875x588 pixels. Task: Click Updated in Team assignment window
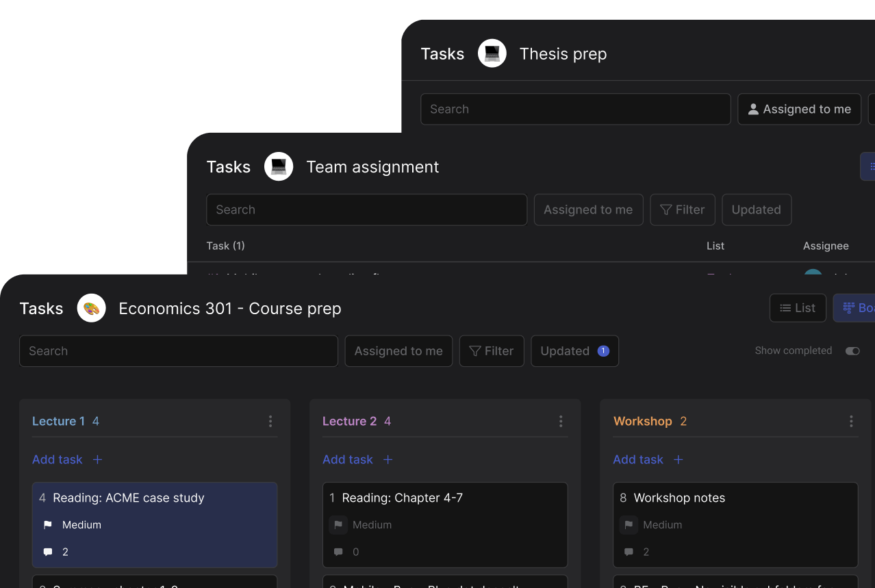click(x=757, y=209)
